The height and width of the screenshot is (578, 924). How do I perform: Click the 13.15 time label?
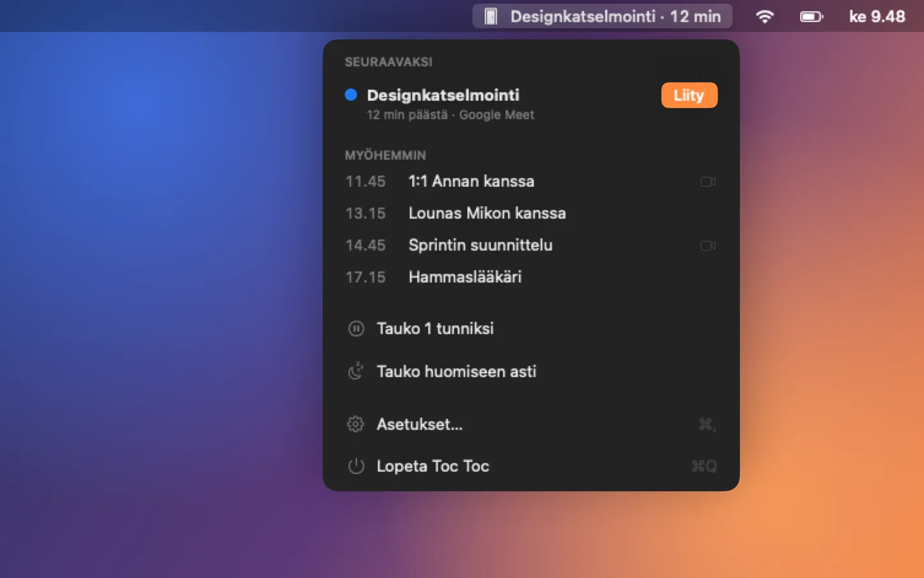coord(366,213)
